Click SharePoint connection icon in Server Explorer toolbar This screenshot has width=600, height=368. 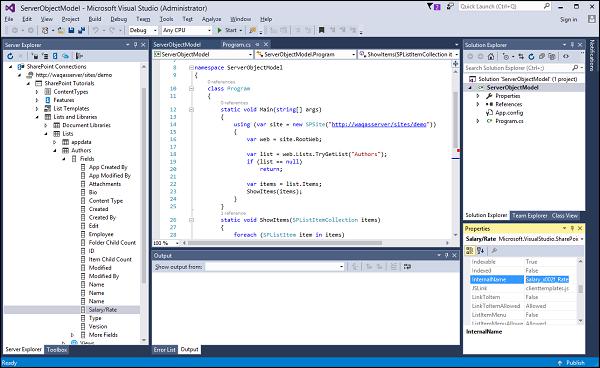point(55,56)
